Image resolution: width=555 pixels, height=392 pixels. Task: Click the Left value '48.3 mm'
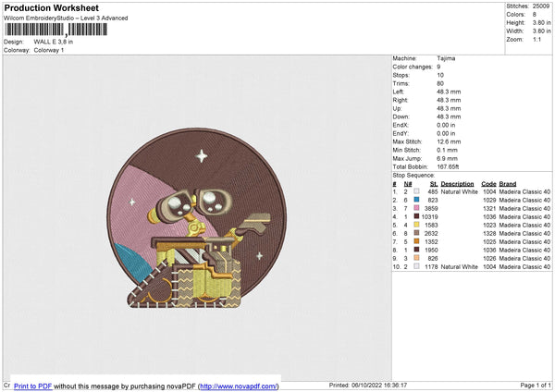449,92
